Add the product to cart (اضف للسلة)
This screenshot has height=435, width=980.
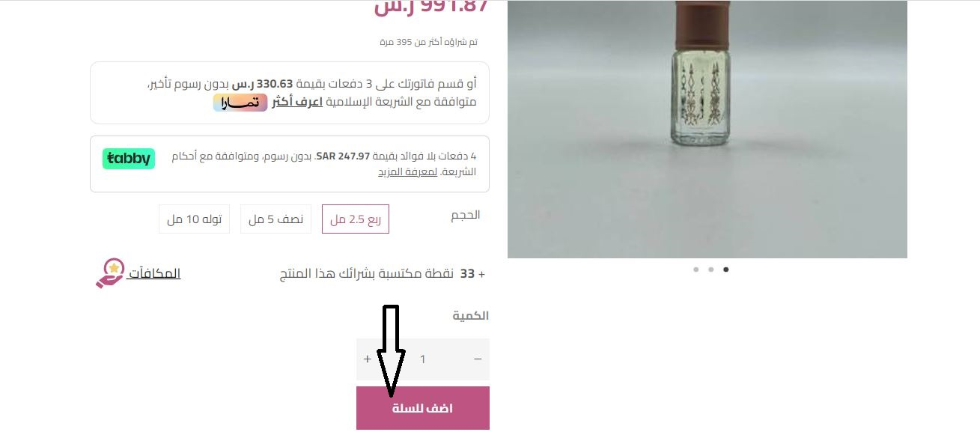(423, 408)
